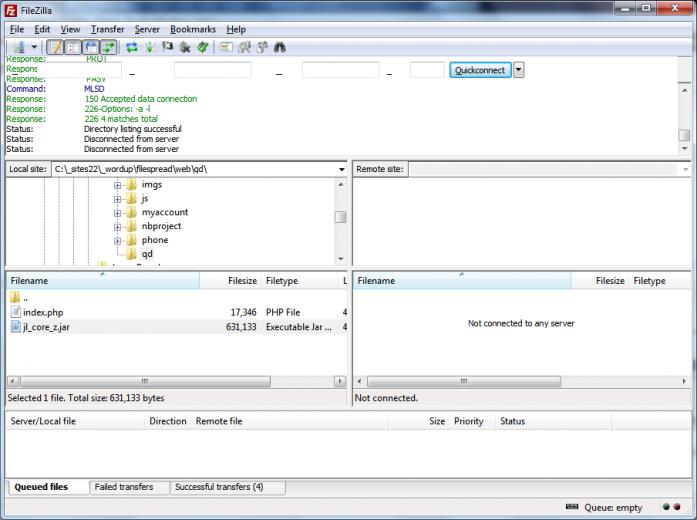This screenshot has height=520, width=697.
Task: Open remote file search binoculars
Action: (x=280, y=47)
